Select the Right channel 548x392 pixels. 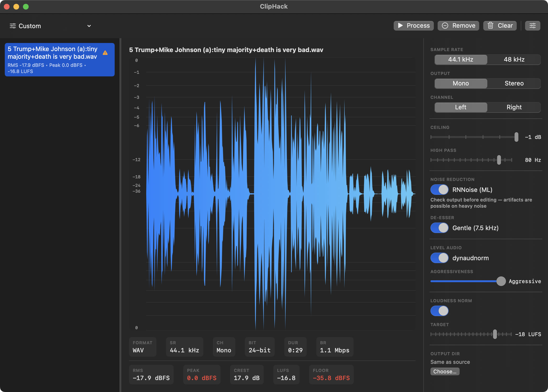[514, 107]
